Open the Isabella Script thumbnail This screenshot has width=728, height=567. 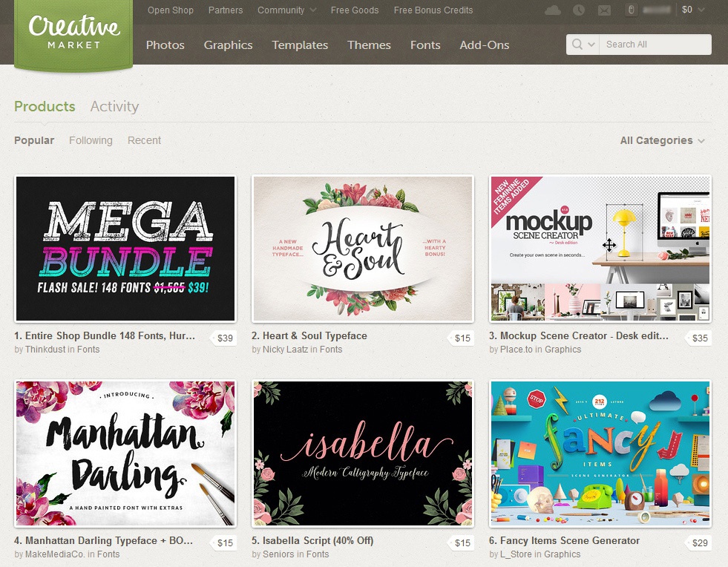coord(363,453)
